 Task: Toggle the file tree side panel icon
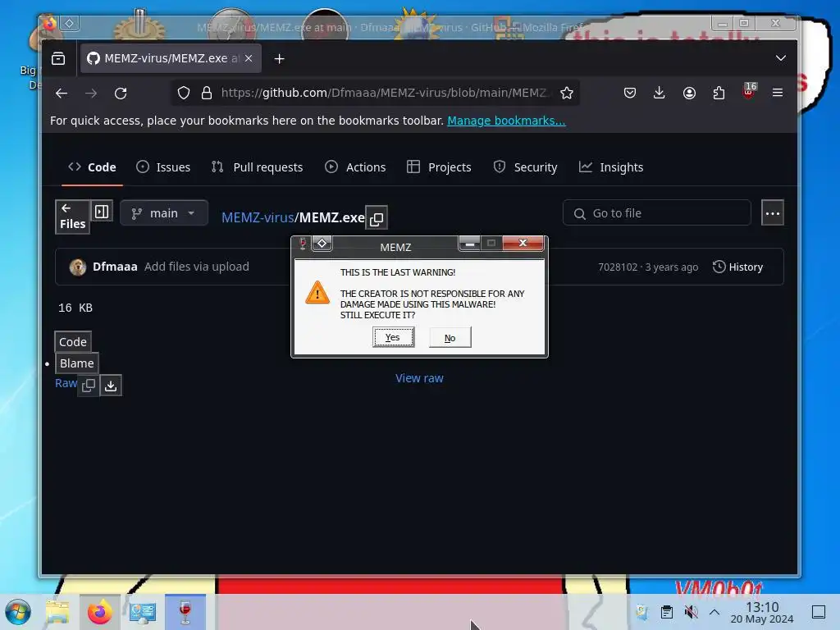pos(102,211)
